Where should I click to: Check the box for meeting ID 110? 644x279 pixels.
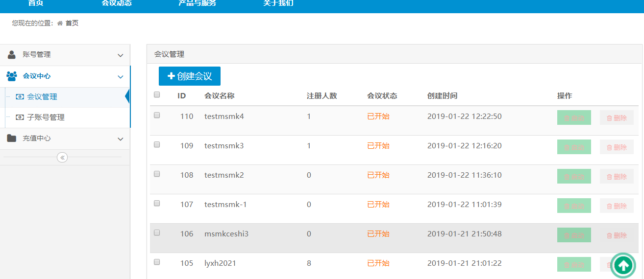coord(157,116)
